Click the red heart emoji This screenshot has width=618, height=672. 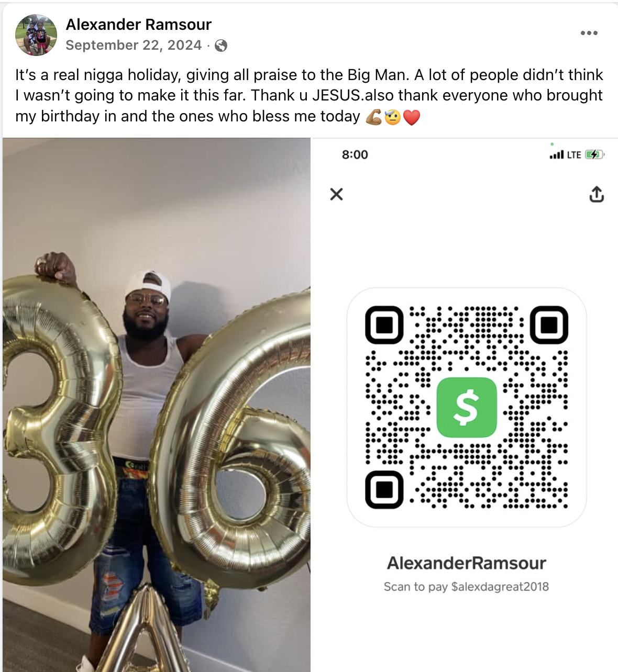point(412,117)
